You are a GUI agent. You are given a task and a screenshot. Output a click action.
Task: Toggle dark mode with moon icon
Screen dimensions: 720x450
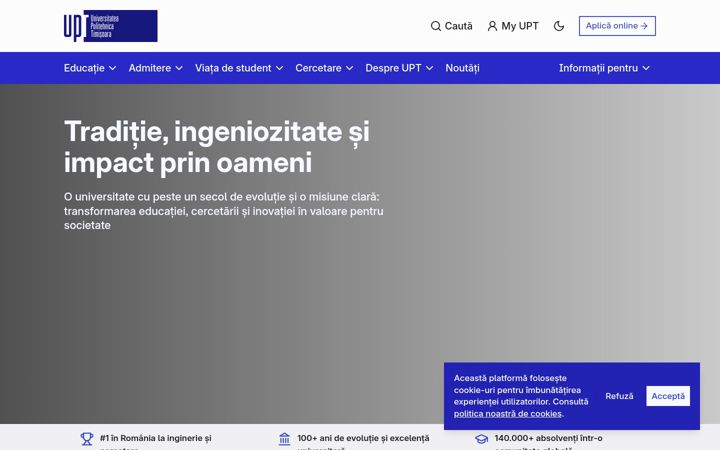pos(559,26)
